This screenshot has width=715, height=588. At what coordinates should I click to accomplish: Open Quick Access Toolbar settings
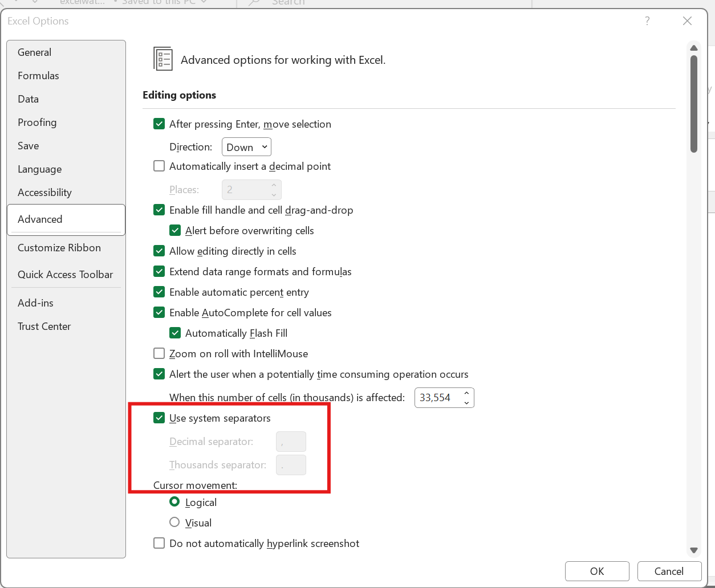66,275
